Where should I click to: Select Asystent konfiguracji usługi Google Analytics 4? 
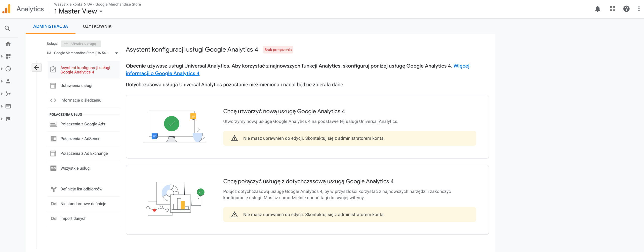(84, 70)
